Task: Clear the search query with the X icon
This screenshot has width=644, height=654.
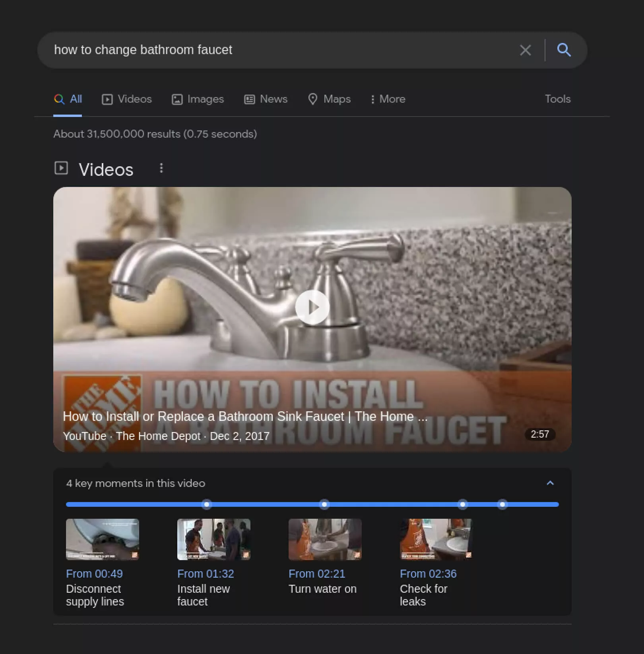Action: point(525,50)
